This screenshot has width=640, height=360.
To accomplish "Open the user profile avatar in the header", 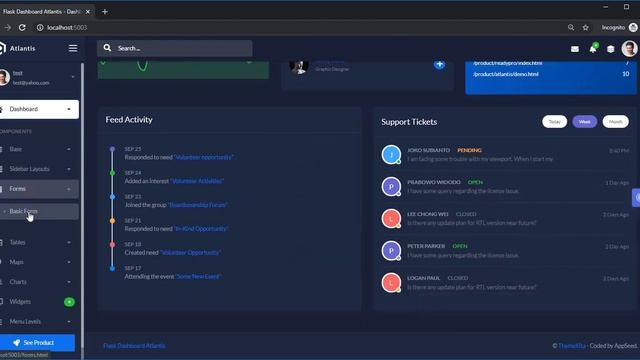I will click(x=629, y=49).
